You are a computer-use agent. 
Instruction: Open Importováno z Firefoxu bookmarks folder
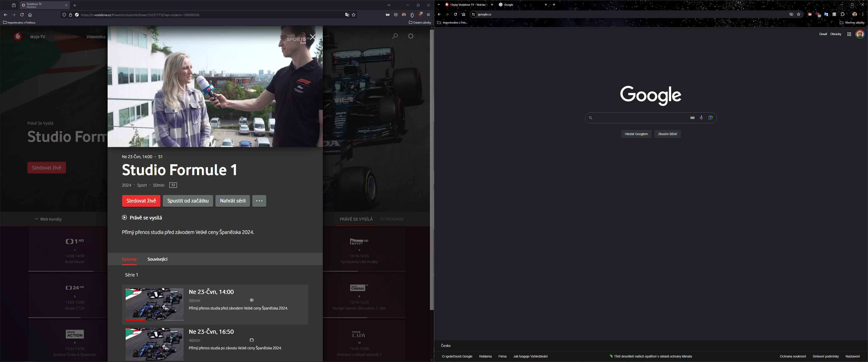coord(19,23)
